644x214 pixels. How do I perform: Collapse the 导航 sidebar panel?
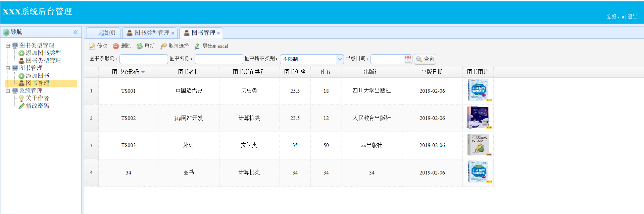pyautogui.click(x=76, y=32)
